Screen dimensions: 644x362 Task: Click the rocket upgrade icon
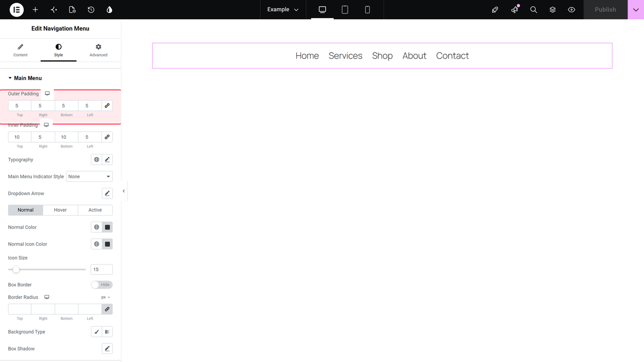point(495,10)
